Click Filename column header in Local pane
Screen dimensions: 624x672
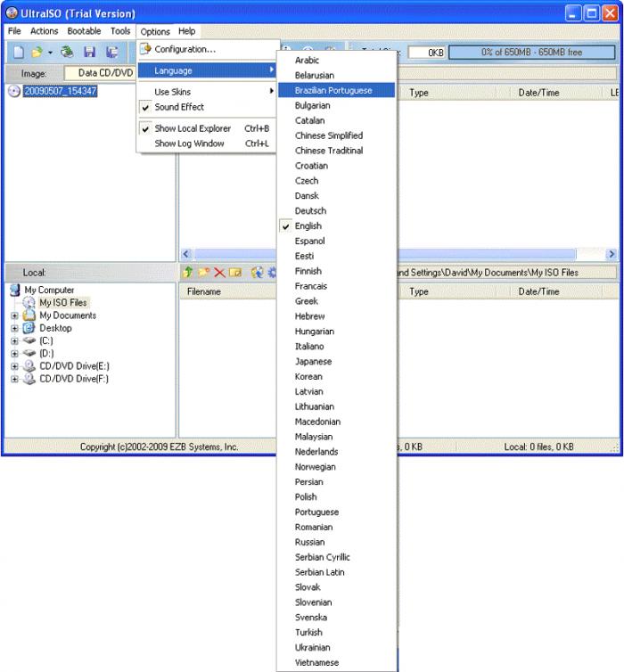227,291
